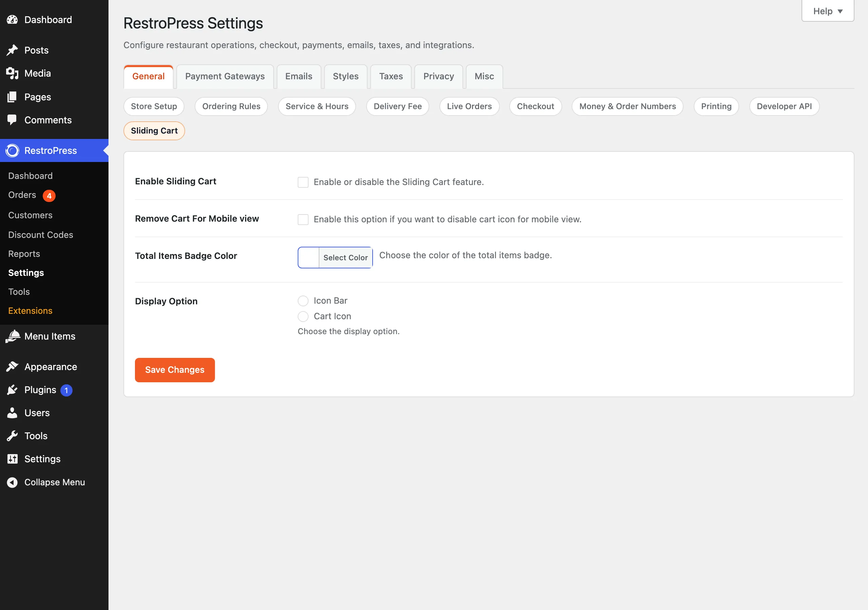This screenshot has height=610, width=868.
Task: Open the Store Setup section
Action: click(x=154, y=106)
